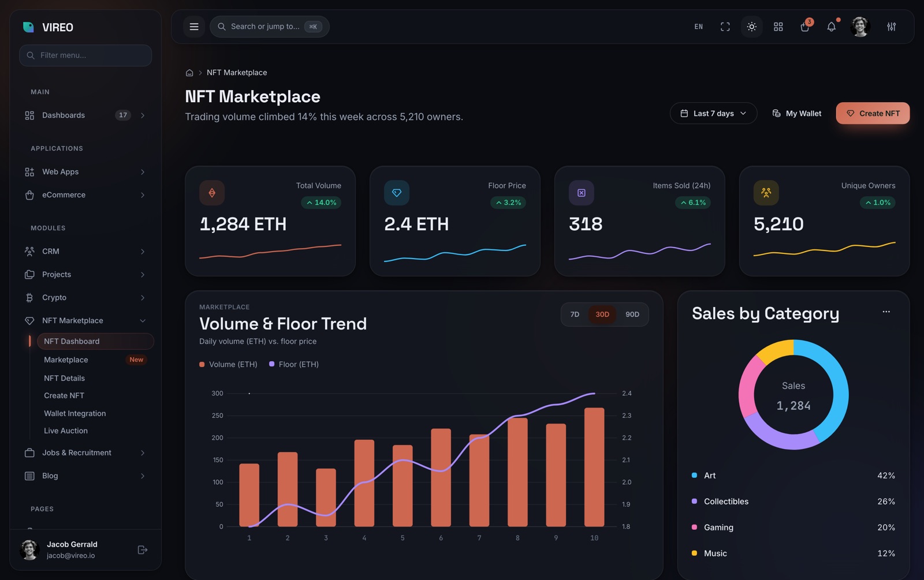Image resolution: width=924 pixels, height=580 pixels.
Task: Toggle the Floor (ETH) legend series
Action: 294,364
